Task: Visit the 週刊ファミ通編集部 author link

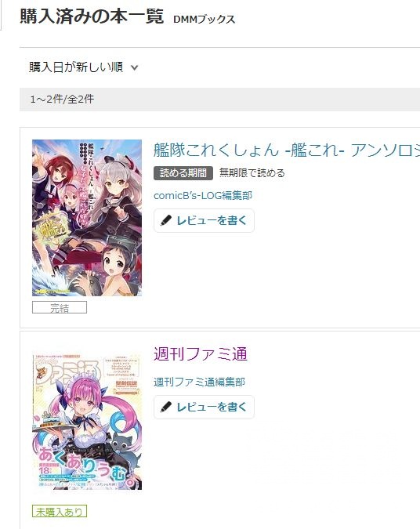Action: pyautogui.click(x=199, y=382)
